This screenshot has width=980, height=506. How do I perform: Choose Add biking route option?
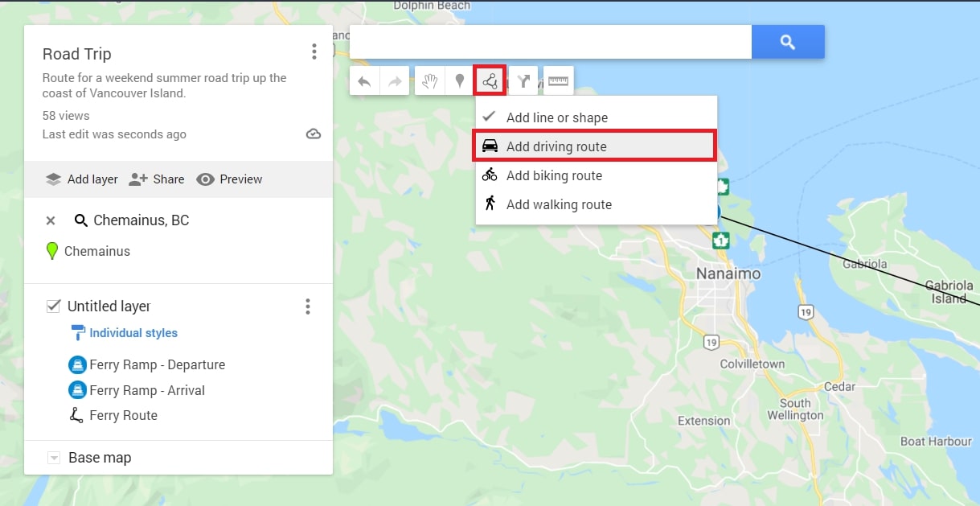595,175
